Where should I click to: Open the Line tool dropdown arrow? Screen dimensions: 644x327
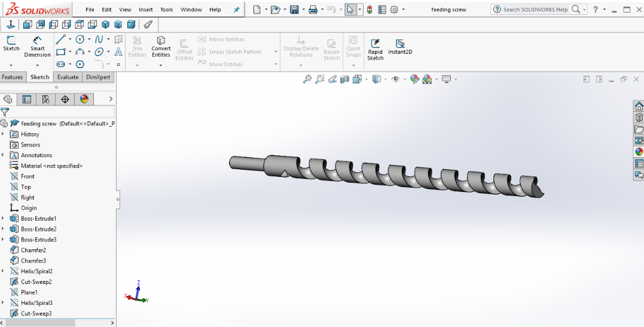(70, 39)
